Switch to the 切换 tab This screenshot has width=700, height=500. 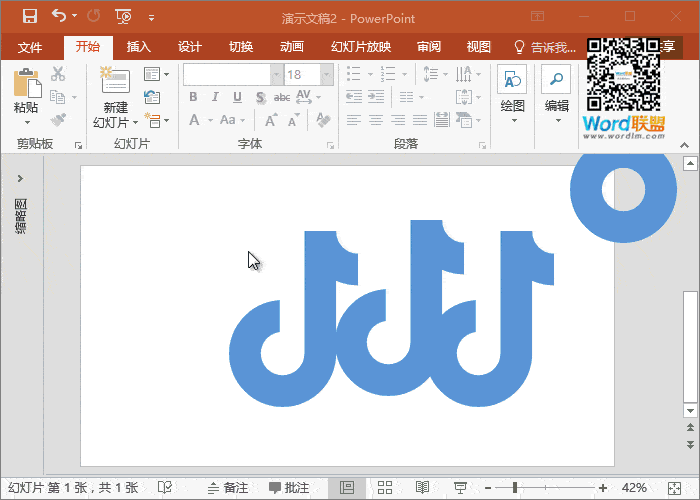241,46
